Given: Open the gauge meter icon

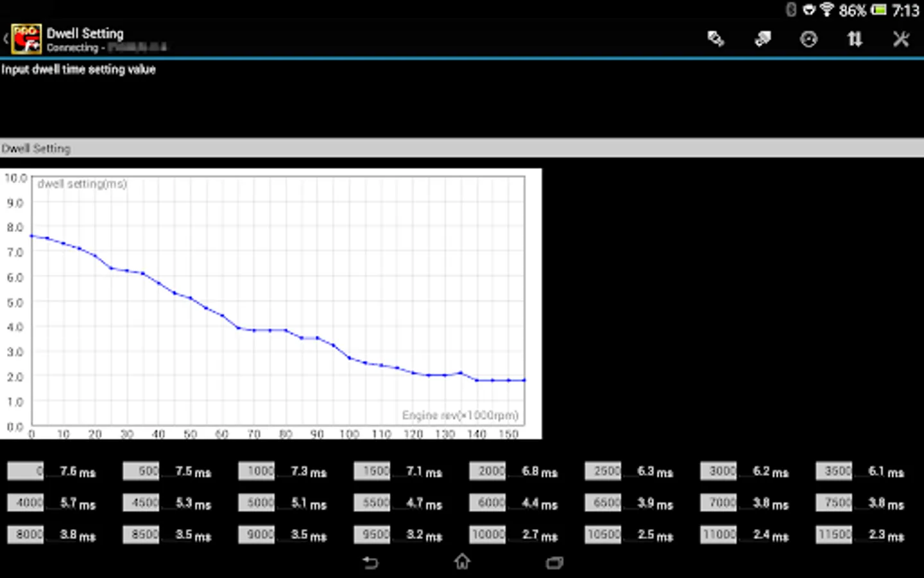Looking at the screenshot, I should point(809,39).
